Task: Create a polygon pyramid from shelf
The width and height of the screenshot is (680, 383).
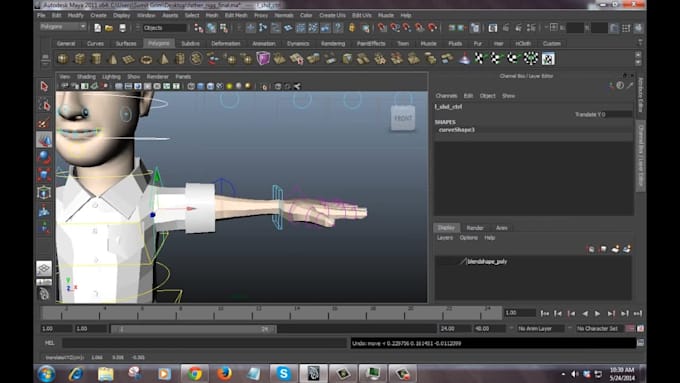Action: (164, 59)
